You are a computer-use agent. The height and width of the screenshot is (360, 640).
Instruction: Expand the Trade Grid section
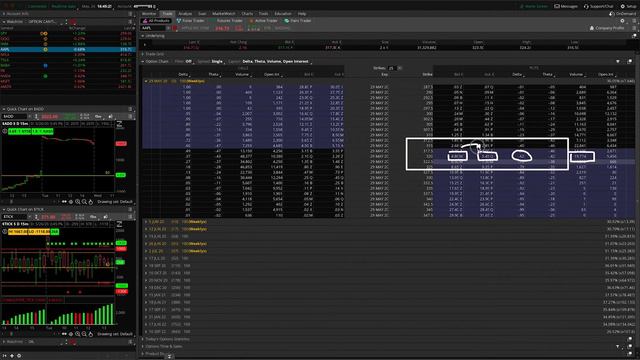pyautogui.click(x=142, y=54)
